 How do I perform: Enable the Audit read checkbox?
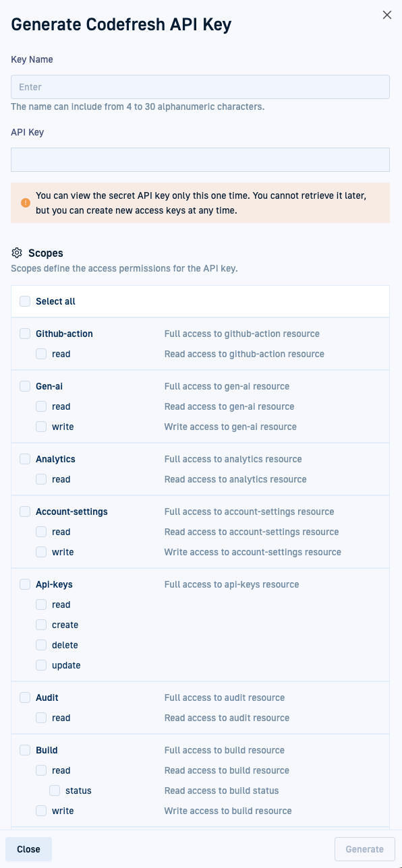click(41, 718)
